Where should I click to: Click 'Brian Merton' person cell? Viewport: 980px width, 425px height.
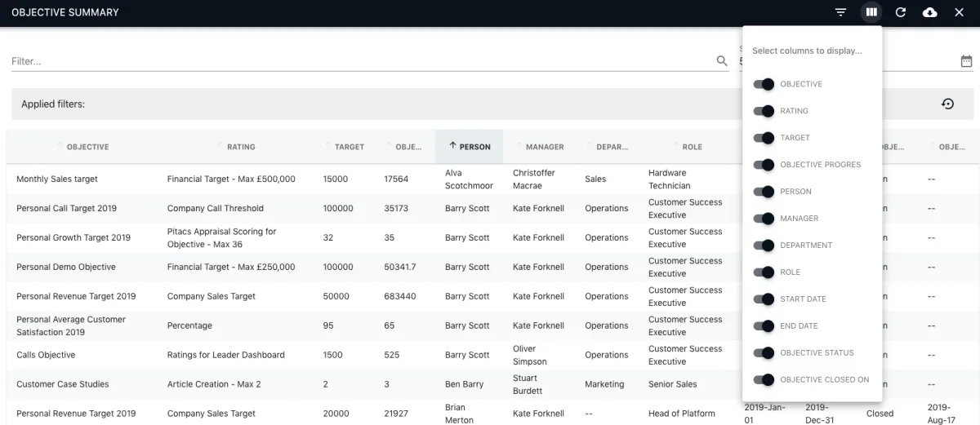coord(459,414)
